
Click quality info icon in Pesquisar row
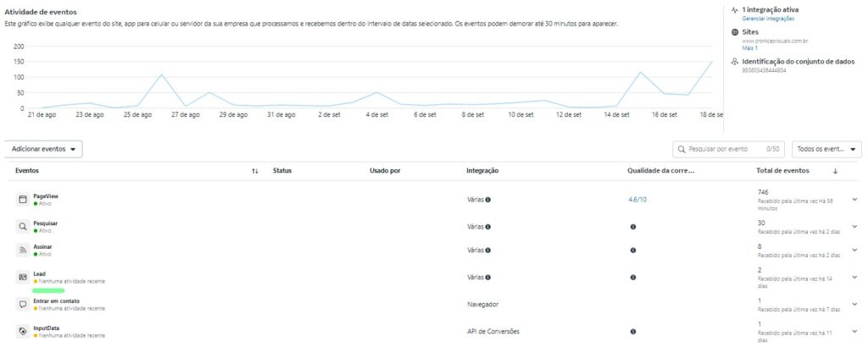tap(633, 227)
